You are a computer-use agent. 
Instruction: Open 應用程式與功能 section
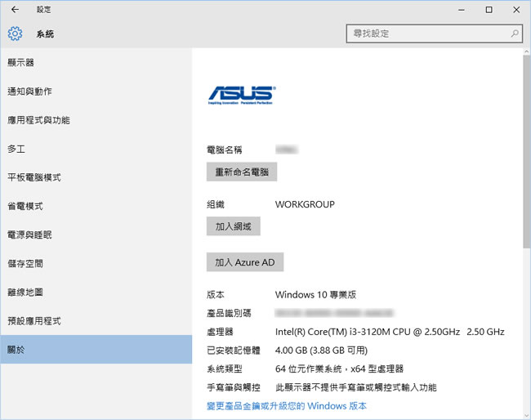pyautogui.click(x=96, y=120)
